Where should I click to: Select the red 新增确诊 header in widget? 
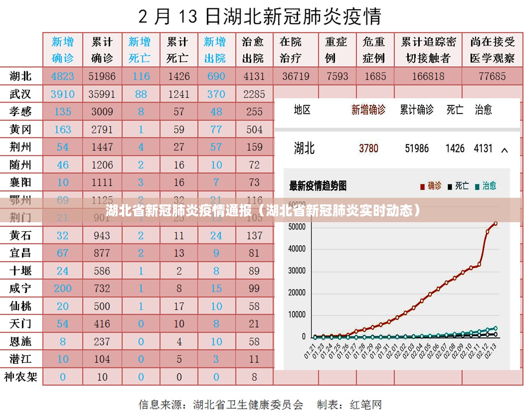(368, 110)
